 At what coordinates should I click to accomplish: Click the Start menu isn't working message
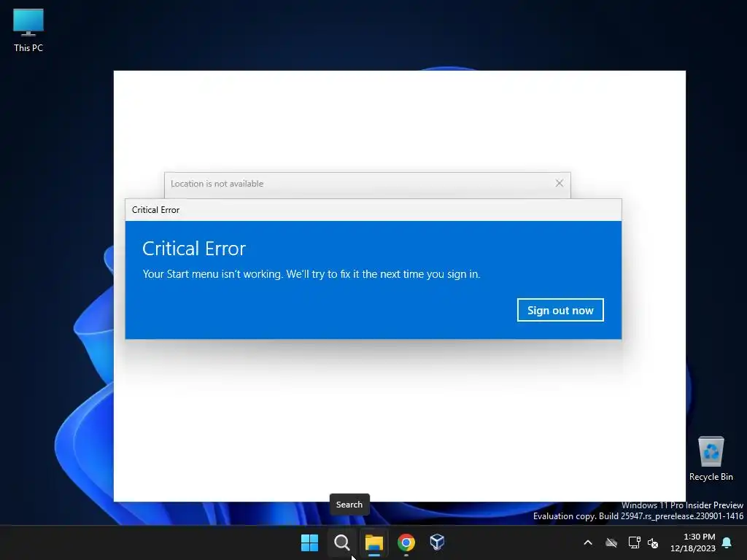tap(311, 274)
